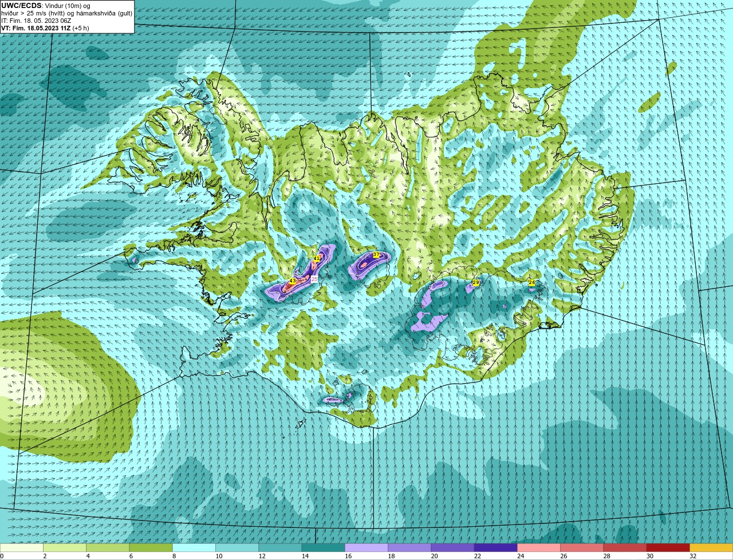
Task: Pick the 8–10 m/s pale cyan legend swatch
Action: point(194,547)
